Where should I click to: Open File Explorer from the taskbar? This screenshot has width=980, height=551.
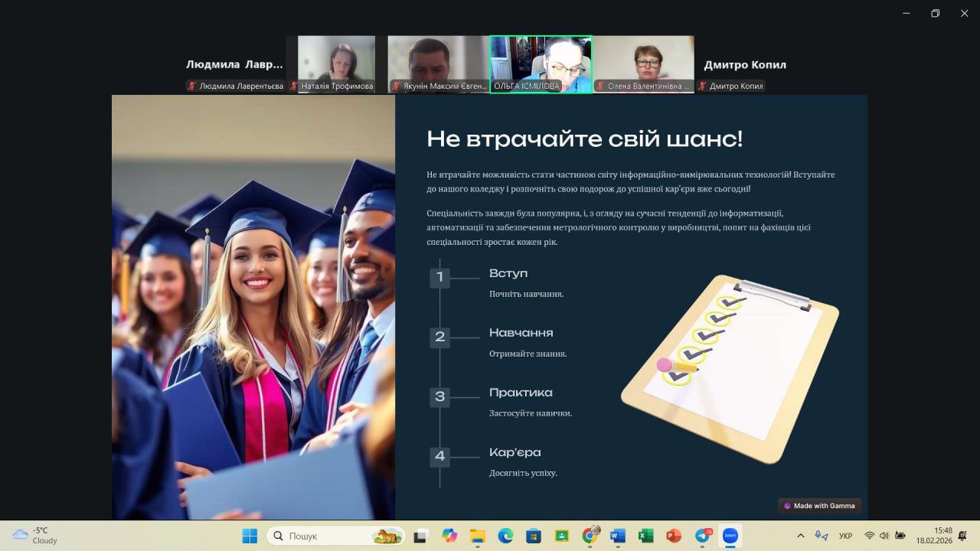click(x=477, y=536)
